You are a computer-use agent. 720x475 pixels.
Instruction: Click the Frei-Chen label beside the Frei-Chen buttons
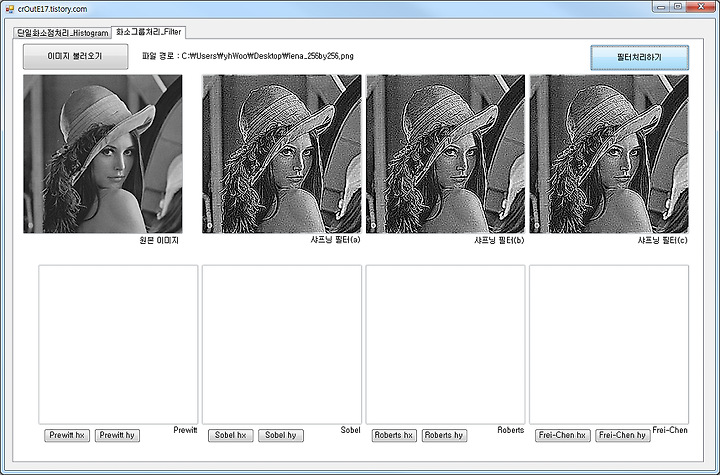point(670,430)
